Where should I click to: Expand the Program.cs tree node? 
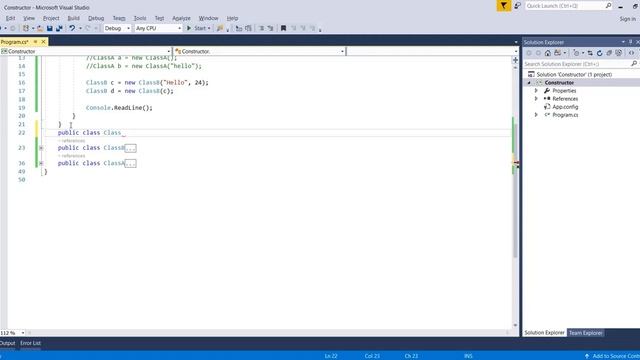[536, 115]
